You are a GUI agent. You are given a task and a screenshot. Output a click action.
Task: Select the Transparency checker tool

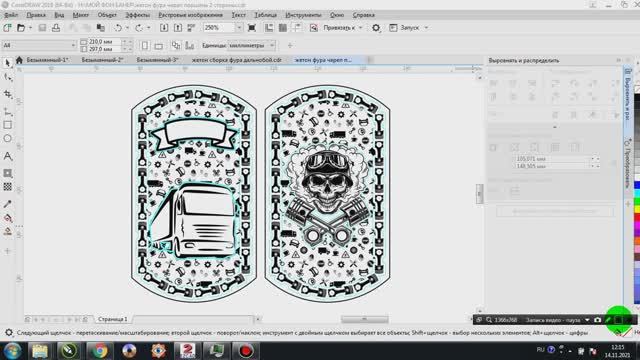pos(7,187)
